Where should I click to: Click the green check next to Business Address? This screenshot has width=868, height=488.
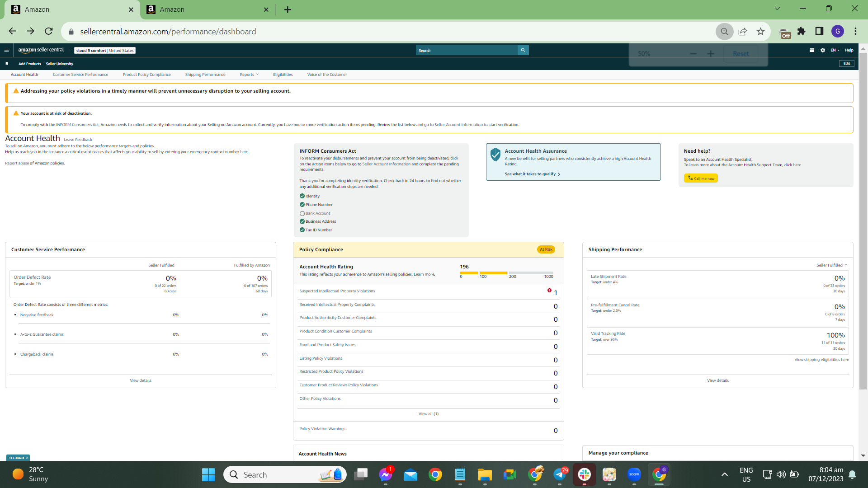[302, 221]
